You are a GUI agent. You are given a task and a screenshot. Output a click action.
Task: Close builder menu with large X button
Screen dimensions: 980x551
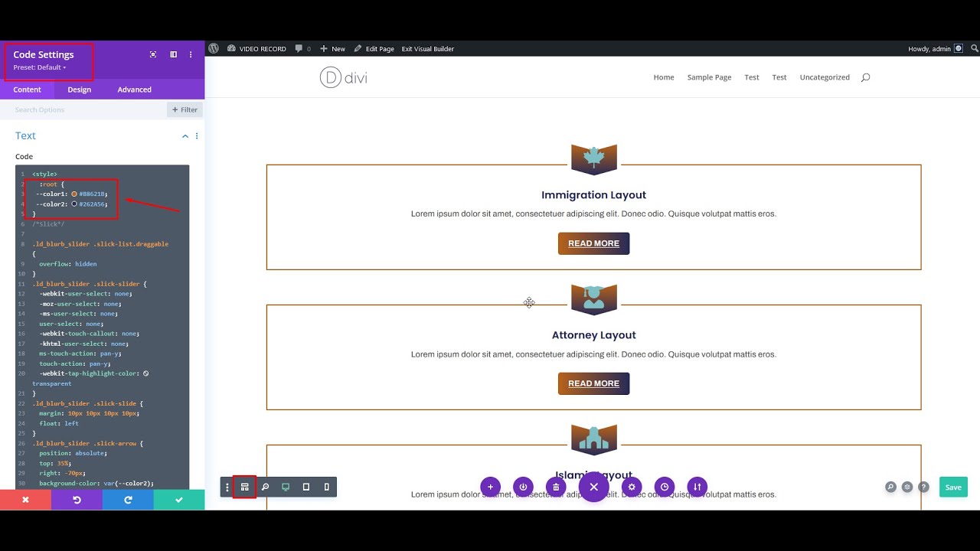coord(593,487)
